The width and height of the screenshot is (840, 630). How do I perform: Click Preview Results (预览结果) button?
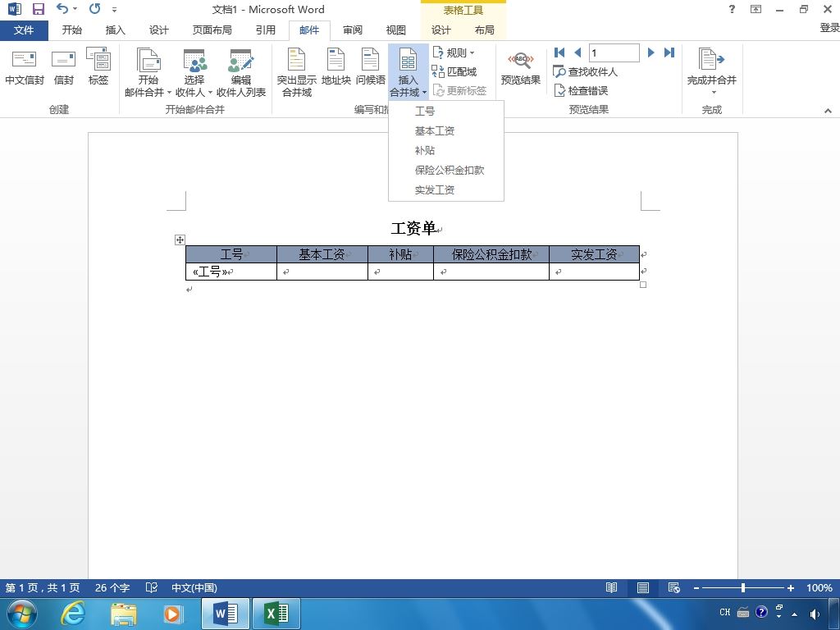coord(520,68)
